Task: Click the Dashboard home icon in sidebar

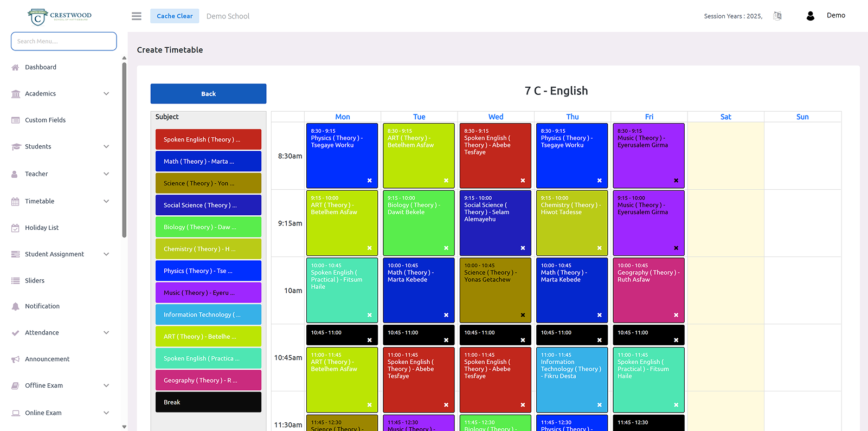Action: coord(15,67)
